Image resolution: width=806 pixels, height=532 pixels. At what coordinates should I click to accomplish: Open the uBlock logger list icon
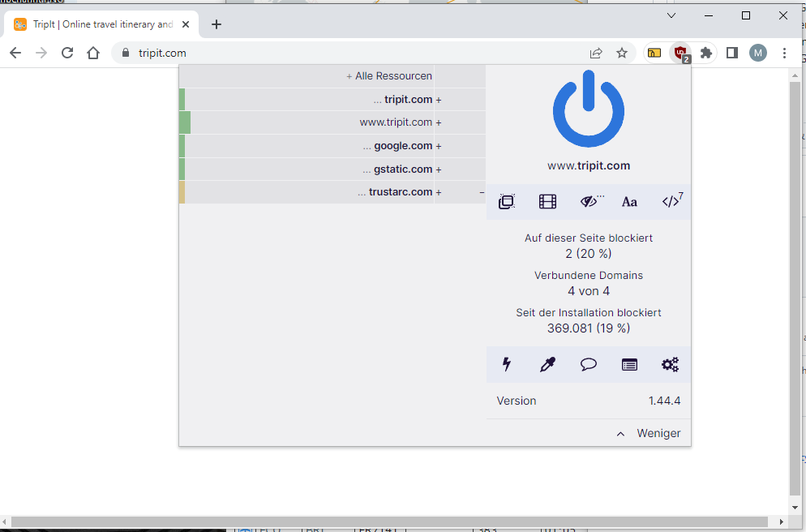629,364
